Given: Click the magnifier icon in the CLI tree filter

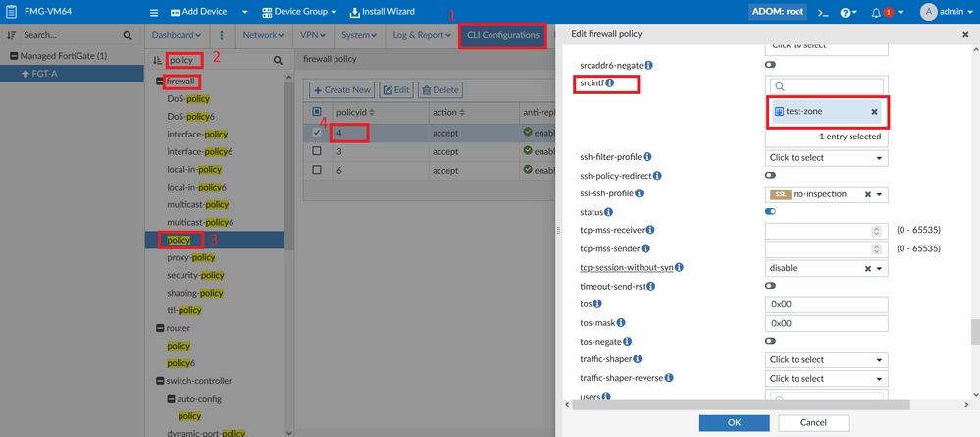Looking at the screenshot, I should point(279,61).
